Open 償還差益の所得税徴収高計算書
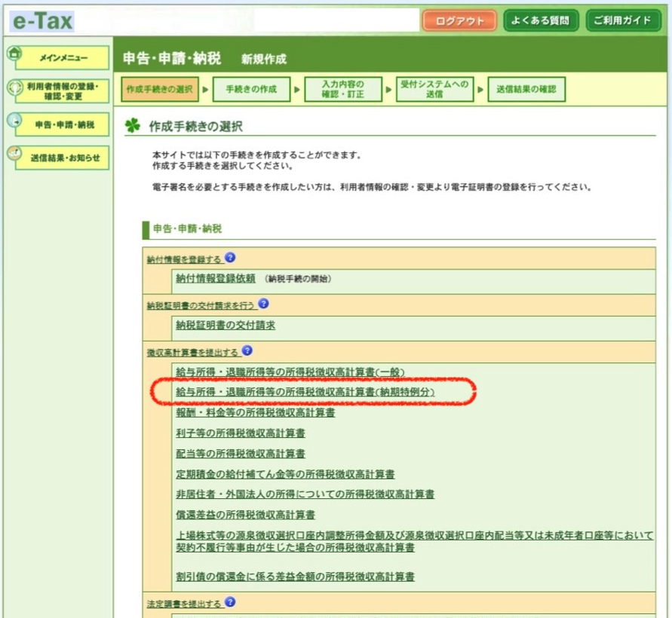This screenshot has height=618, width=672. pos(246,515)
